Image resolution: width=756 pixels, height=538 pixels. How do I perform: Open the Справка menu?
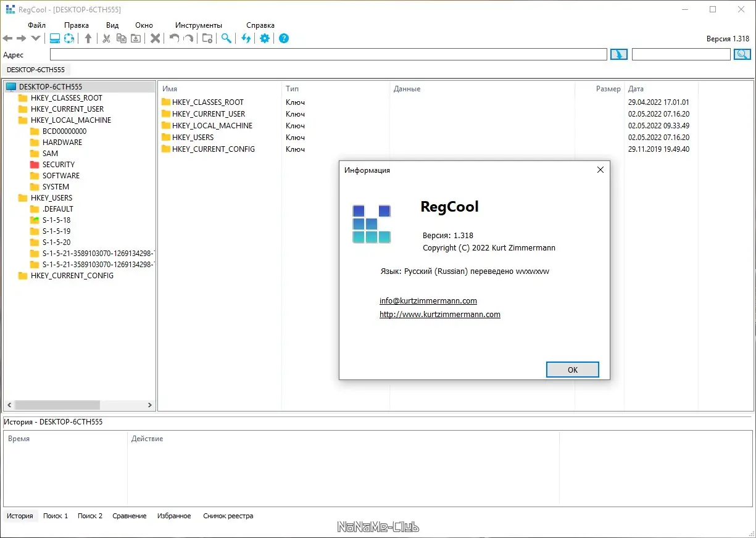pos(260,25)
